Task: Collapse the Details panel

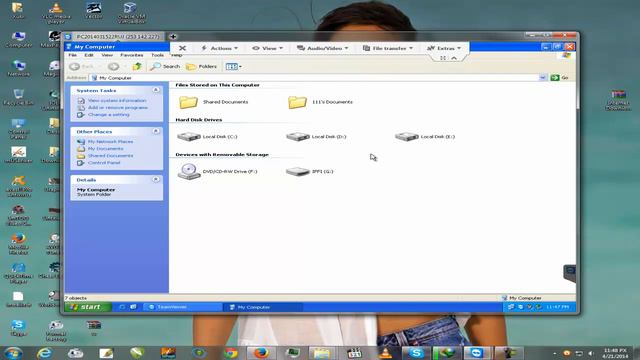Action: (156, 179)
